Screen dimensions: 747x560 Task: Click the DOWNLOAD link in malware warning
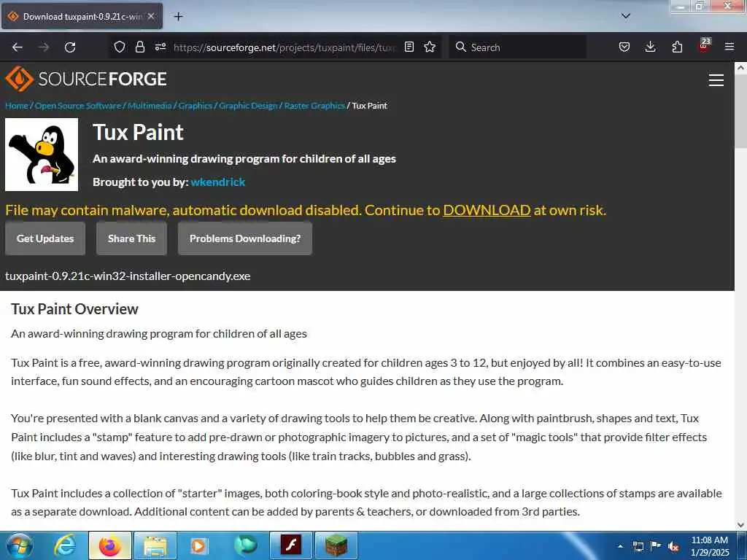tap(487, 210)
